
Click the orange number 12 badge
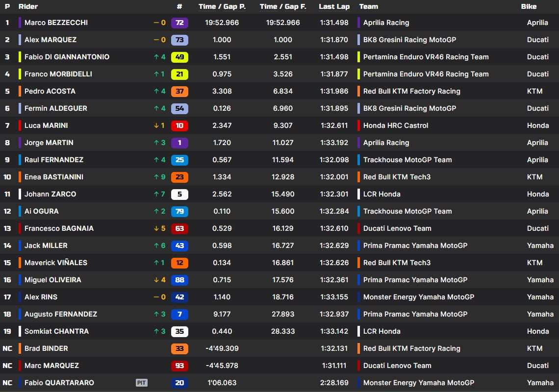click(x=179, y=263)
